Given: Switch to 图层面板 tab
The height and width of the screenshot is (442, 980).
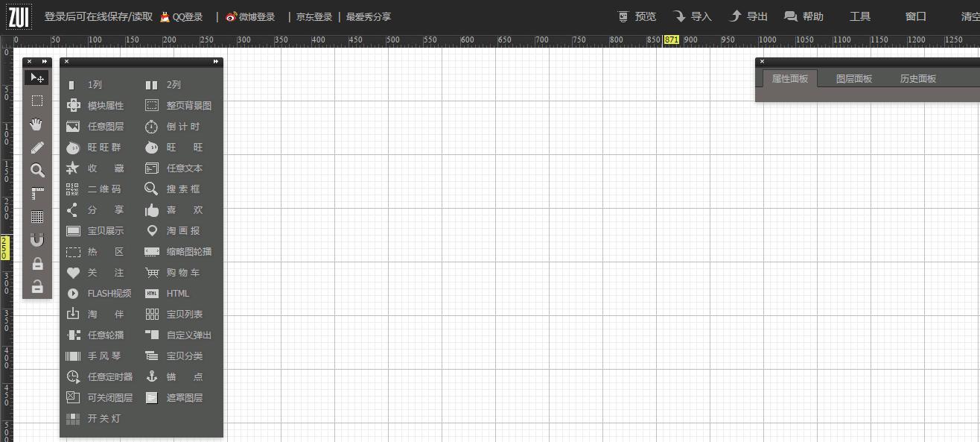Looking at the screenshot, I should pos(854,78).
